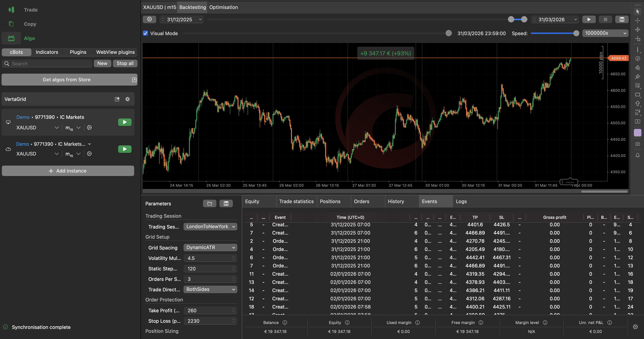Open the Optimisation tab
Screen dimensions: 644x339
[x=223, y=7]
